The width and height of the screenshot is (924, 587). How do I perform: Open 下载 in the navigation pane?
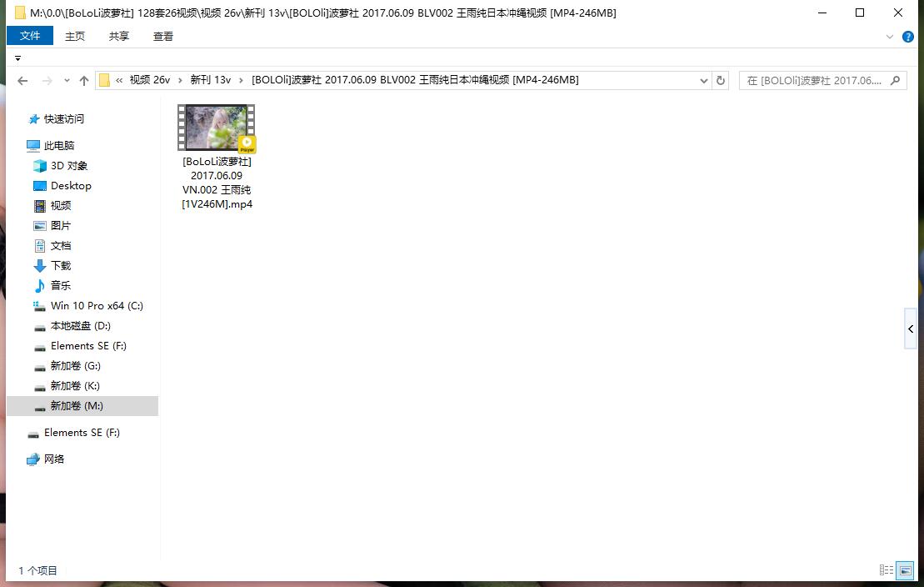[61, 265]
